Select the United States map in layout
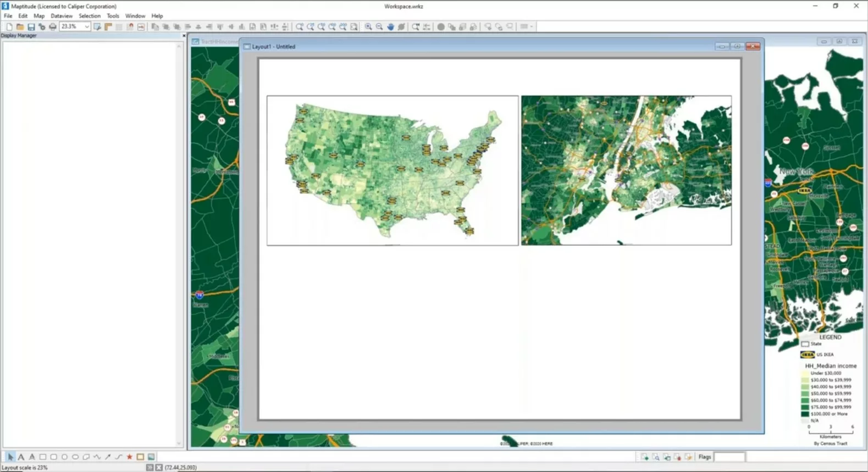868x472 pixels. click(x=392, y=170)
